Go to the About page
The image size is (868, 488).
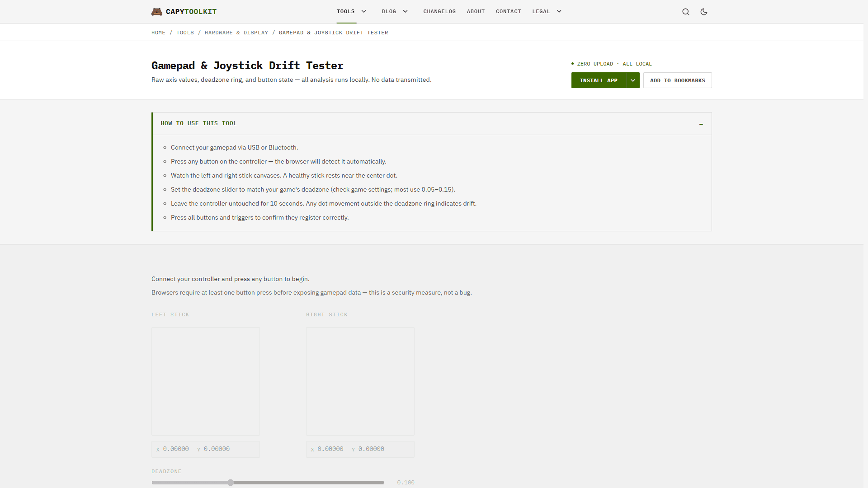pyautogui.click(x=476, y=11)
